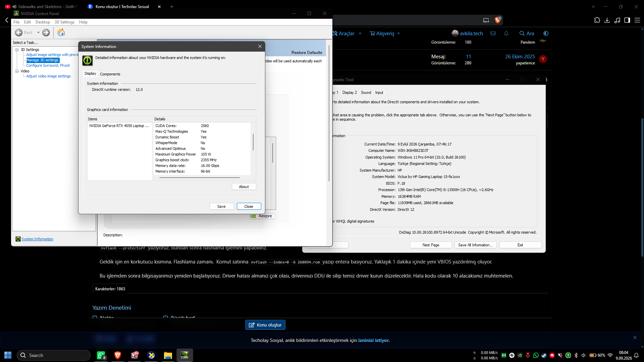Open Brave Shields icon in address bar
The image size is (644, 362).
click(x=498, y=20)
